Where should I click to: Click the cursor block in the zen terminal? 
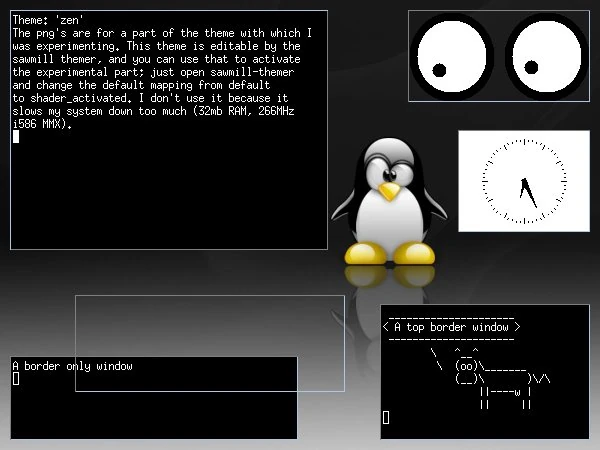pyautogui.click(x=16, y=137)
